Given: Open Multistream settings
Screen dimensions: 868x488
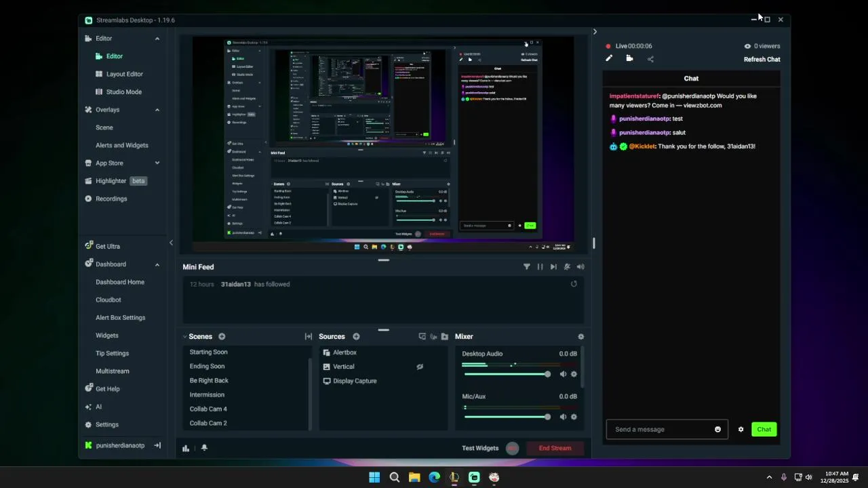Looking at the screenshot, I should tap(113, 371).
